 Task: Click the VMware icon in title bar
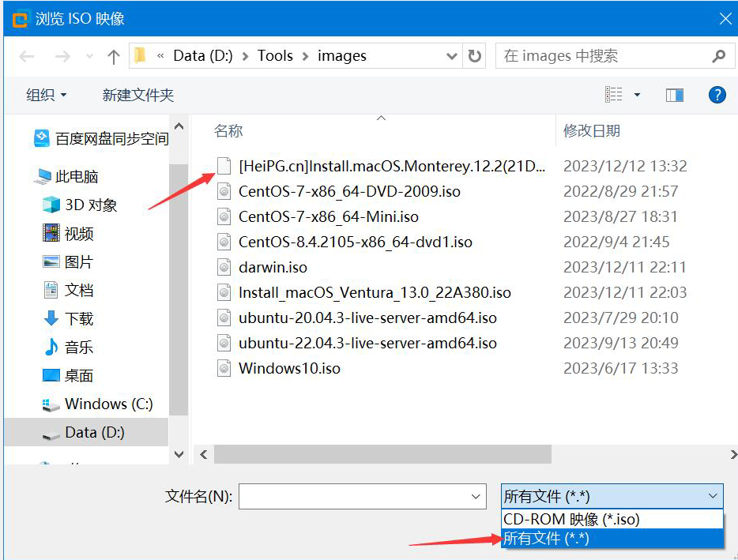coord(20,19)
